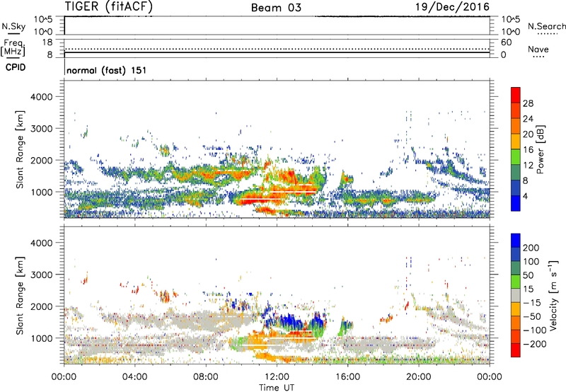
Task: Click the 'Freq. [MHz]' axis label
Action: point(13,47)
